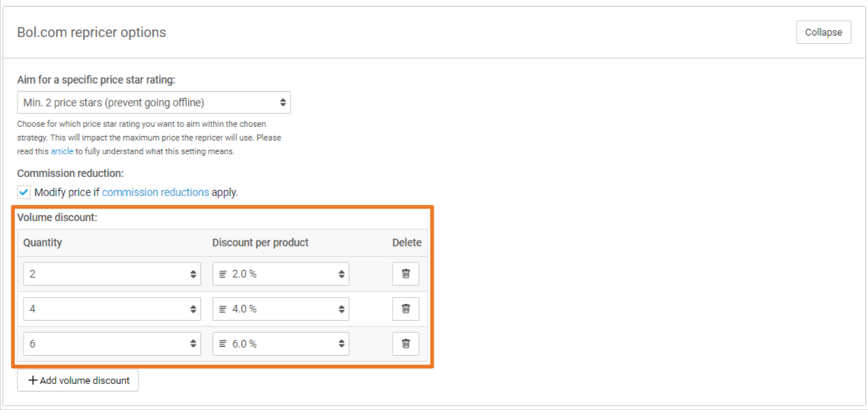Screen dimensions: 868x410
Task: Adjust the spinner for quantity 6
Action: coord(193,344)
